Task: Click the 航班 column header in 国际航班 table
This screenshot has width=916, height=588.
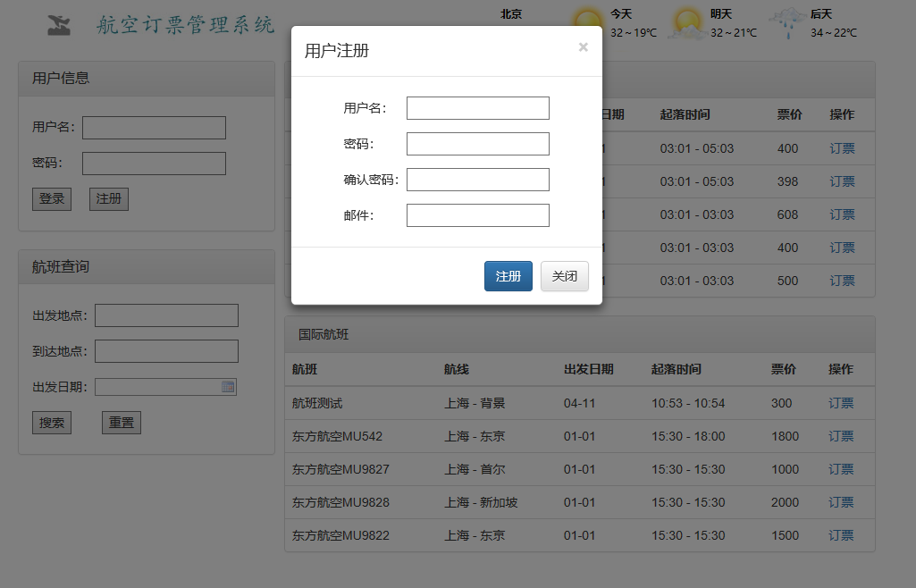Action: [x=305, y=369]
